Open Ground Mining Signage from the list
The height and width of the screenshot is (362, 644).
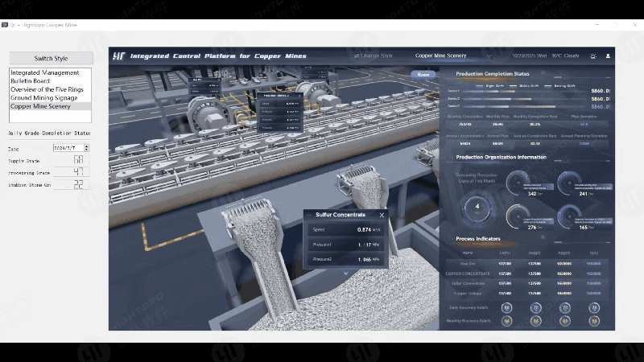click(43, 98)
